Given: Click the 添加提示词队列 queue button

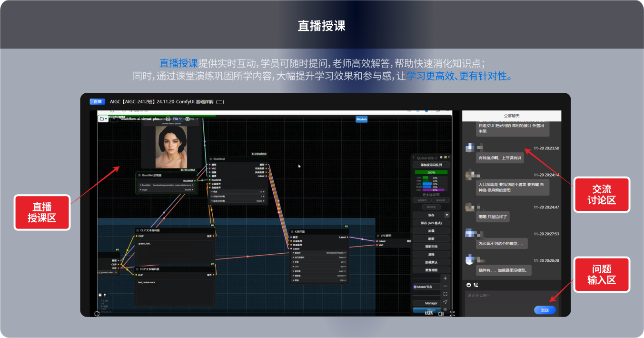Looking at the screenshot, I should 431,165.
